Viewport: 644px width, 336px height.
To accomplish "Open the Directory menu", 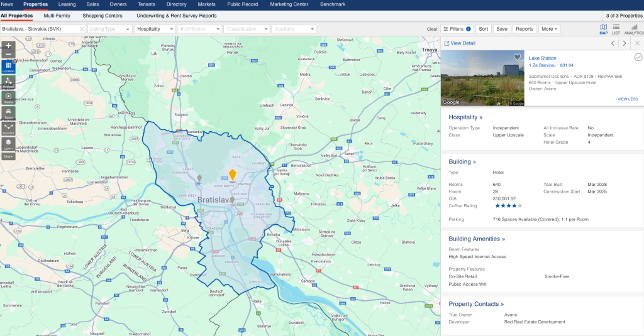I will [177, 4].
